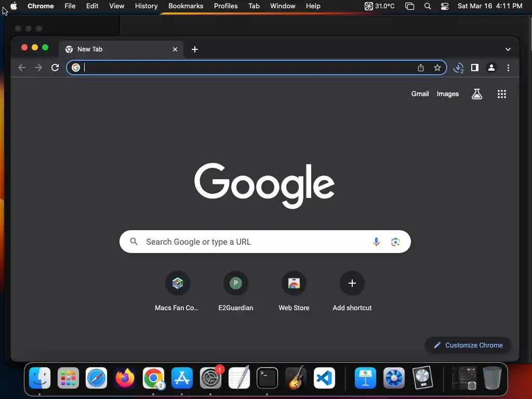Image resolution: width=532 pixels, height=399 pixels.
Task: Open Spotlight search in menu bar
Action: click(428, 6)
